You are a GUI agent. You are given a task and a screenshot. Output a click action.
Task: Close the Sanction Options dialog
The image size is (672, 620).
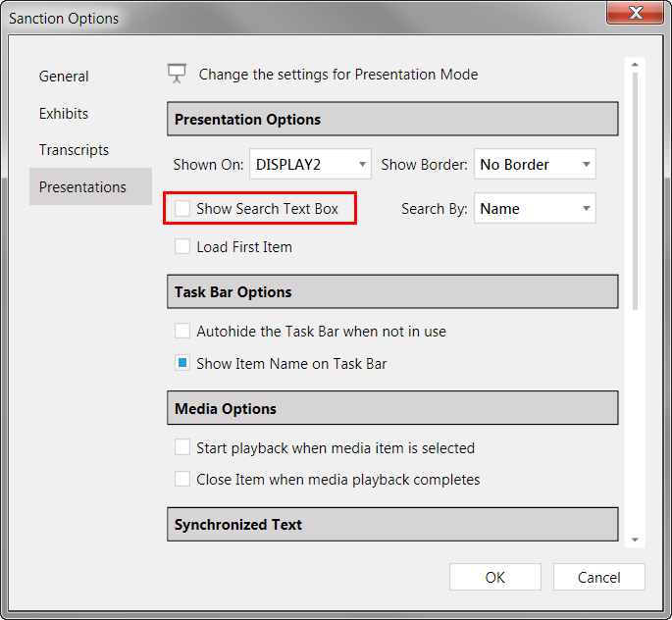(x=635, y=13)
